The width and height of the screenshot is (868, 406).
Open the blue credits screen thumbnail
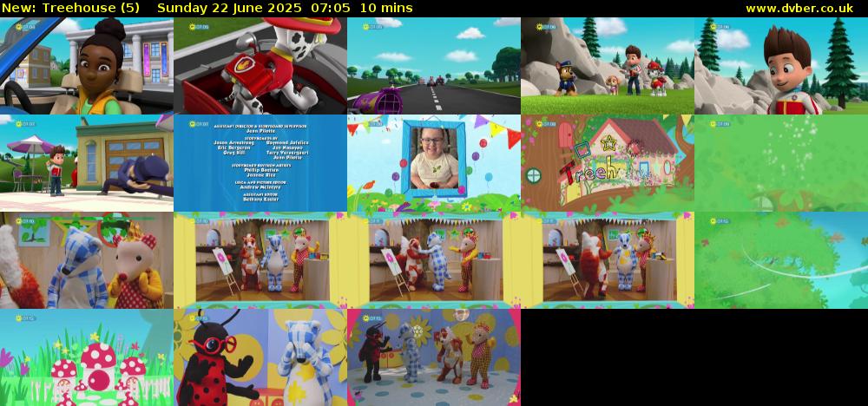click(260, 163)
